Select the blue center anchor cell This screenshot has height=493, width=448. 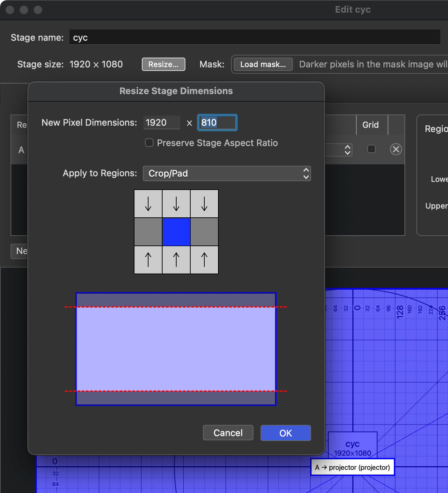176,232
